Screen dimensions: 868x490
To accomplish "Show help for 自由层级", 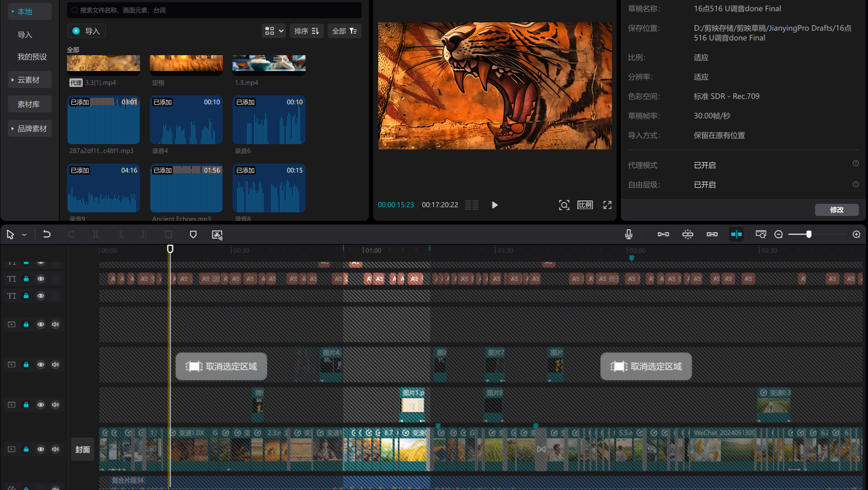I will 855,184.
